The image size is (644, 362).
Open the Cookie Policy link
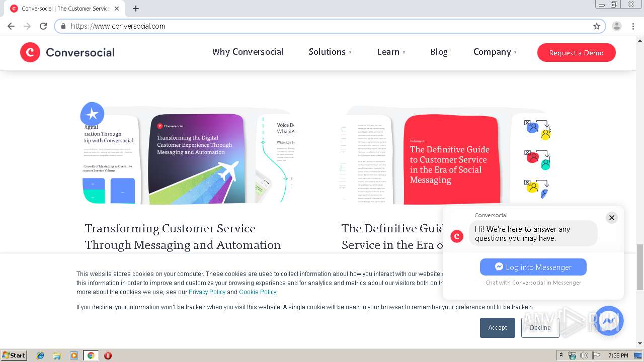[258, 292]
